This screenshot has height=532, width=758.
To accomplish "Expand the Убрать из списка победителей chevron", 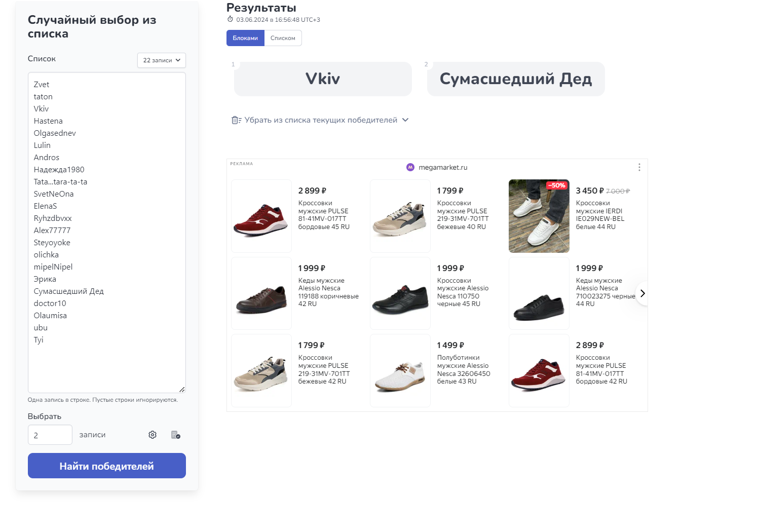I will point(405,120).
